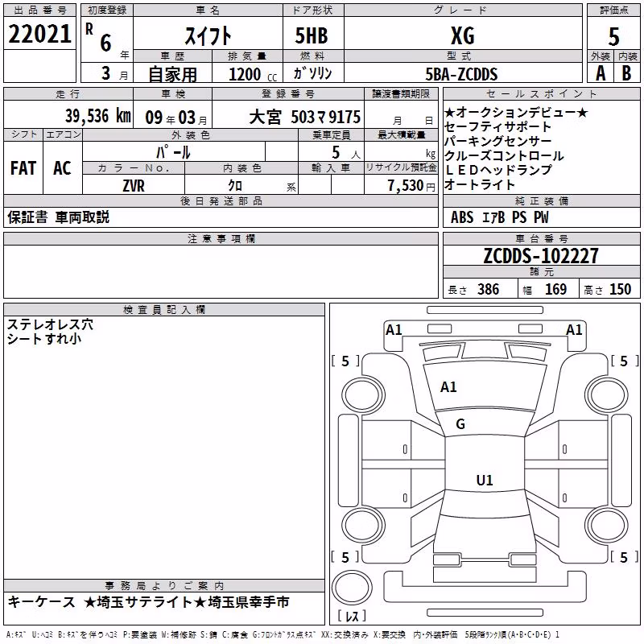Click the セーフティサポート sales point
644x644 pixels.
pyautogui.click(x=497, y=127)
